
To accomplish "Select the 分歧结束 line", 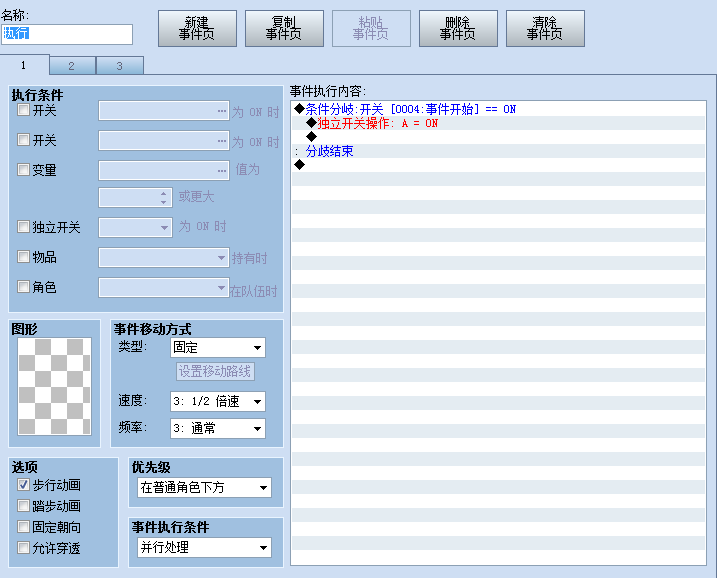I will pos(498,151).
